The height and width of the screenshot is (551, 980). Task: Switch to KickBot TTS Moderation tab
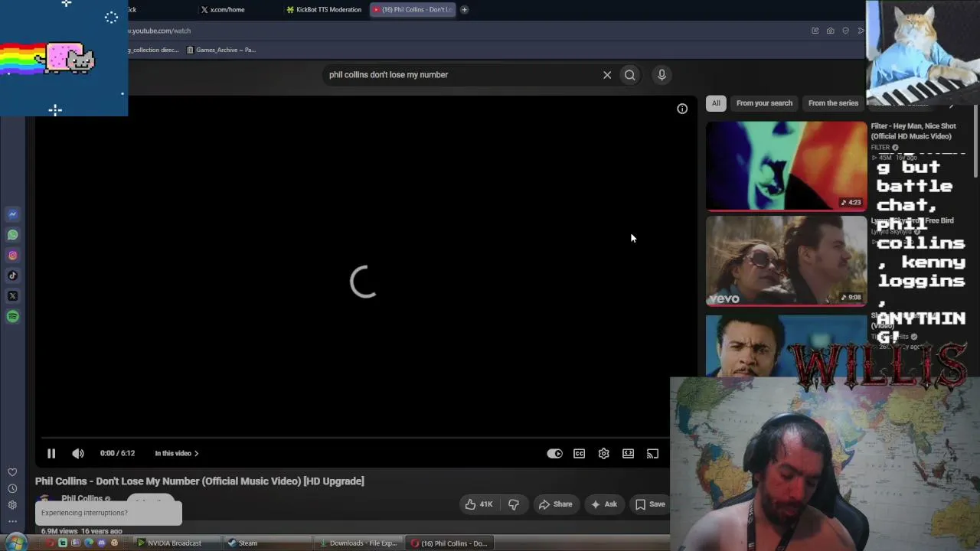tap(325, 10)
